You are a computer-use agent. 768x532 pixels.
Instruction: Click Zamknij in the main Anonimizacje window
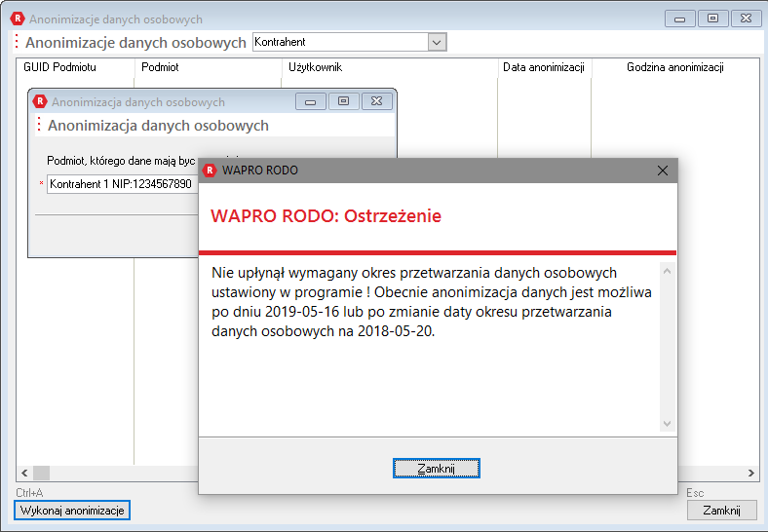(x=721, y=511)
